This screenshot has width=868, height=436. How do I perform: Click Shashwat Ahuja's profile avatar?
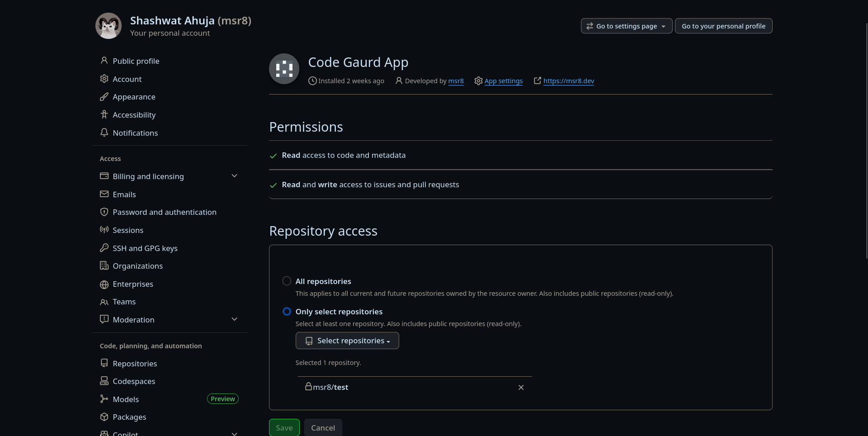coord(108,26)
